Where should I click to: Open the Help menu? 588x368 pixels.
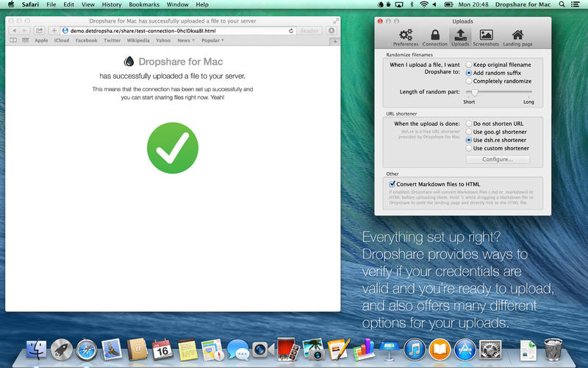click(x=202, y=4)
